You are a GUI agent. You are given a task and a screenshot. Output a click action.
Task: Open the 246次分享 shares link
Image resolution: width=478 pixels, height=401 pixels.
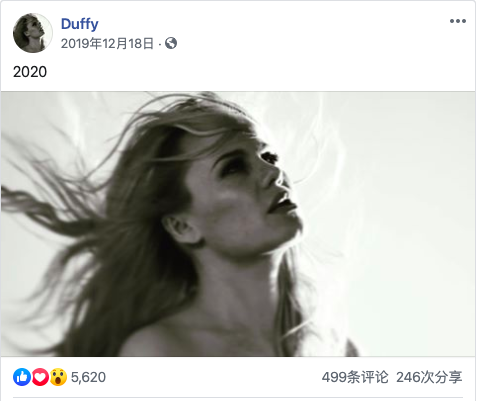click(429, 377)
